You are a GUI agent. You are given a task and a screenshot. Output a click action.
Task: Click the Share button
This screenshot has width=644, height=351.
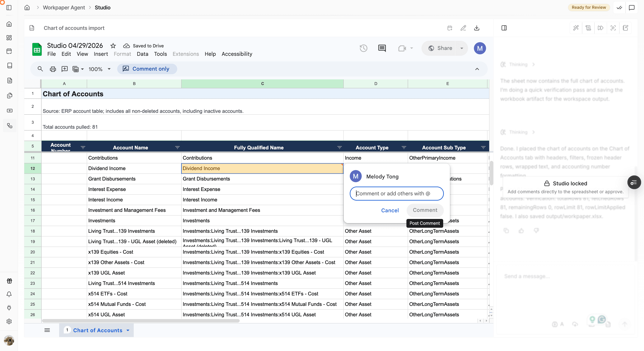click(x=440, y=48)
